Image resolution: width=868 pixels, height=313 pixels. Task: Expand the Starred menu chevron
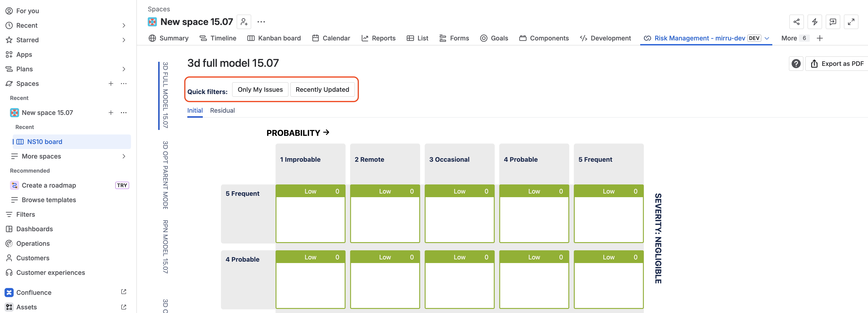124,40
